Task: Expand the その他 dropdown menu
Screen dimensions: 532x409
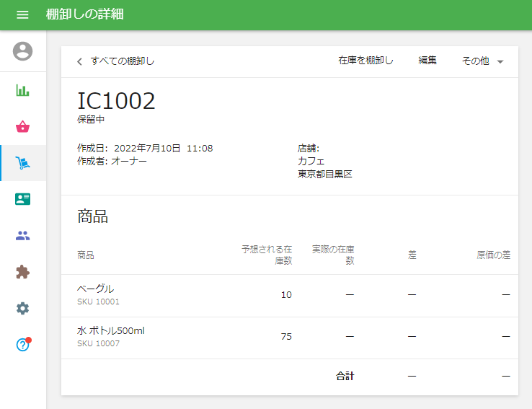Action: click(476, 61)
